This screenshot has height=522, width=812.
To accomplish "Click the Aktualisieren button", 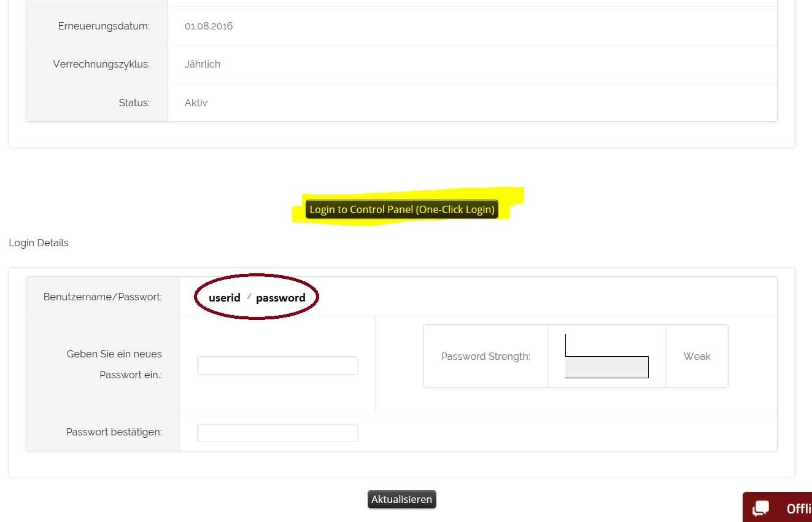I will (x=402, y=499).
